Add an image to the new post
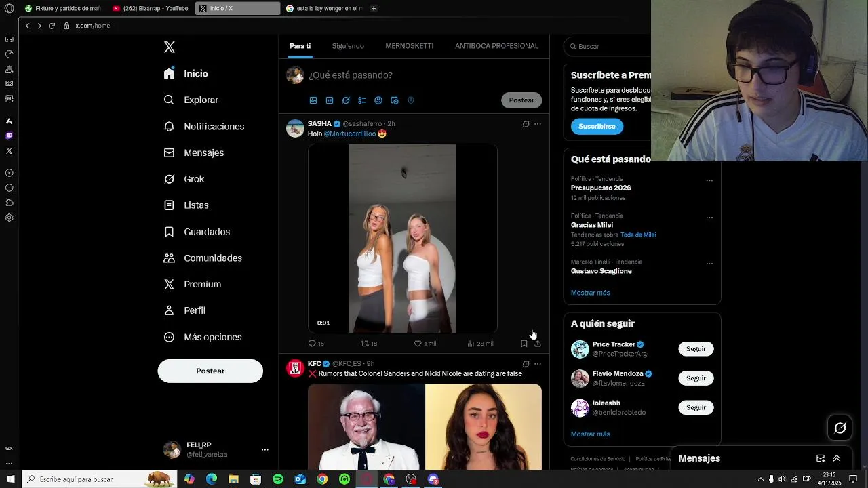 coord(313,100)
